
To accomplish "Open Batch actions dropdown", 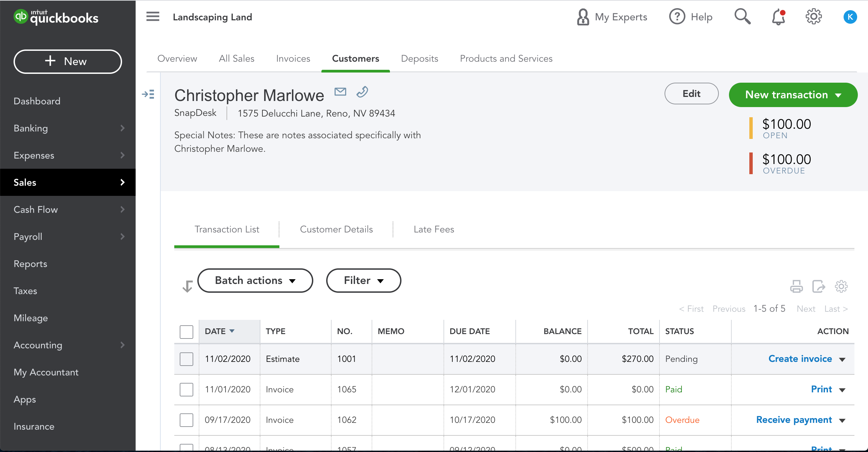I will 255,281.
